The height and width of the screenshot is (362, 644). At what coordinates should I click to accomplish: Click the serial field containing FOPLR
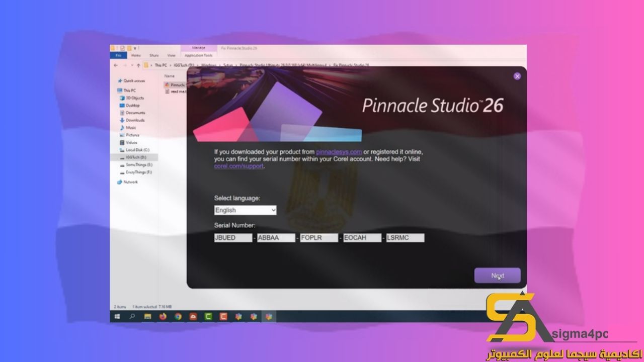319,238
